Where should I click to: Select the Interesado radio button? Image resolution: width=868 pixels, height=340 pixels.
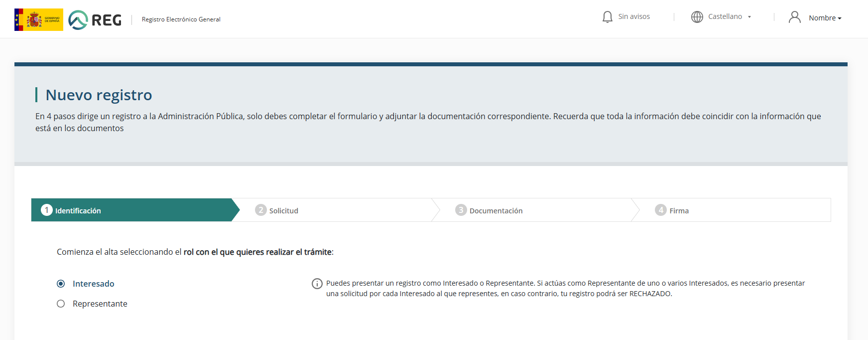click(61, 284)
